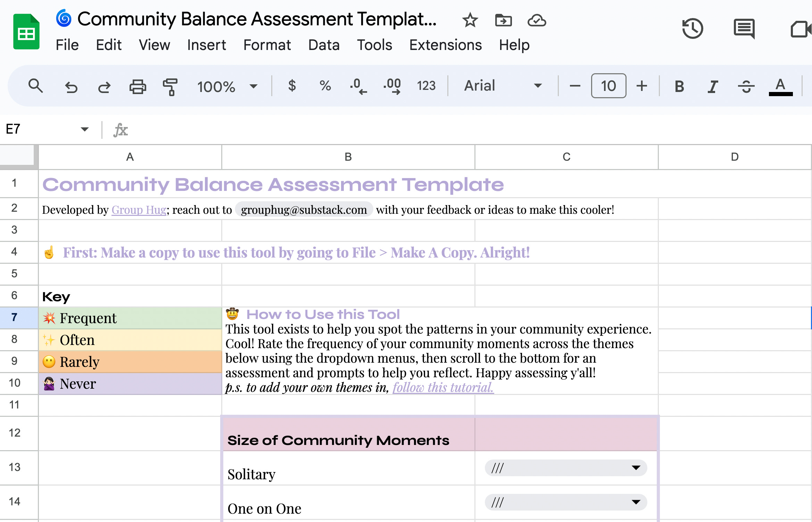812x522 pixels.
Task: Open the text color picker
Action: (x=780, y=86)
